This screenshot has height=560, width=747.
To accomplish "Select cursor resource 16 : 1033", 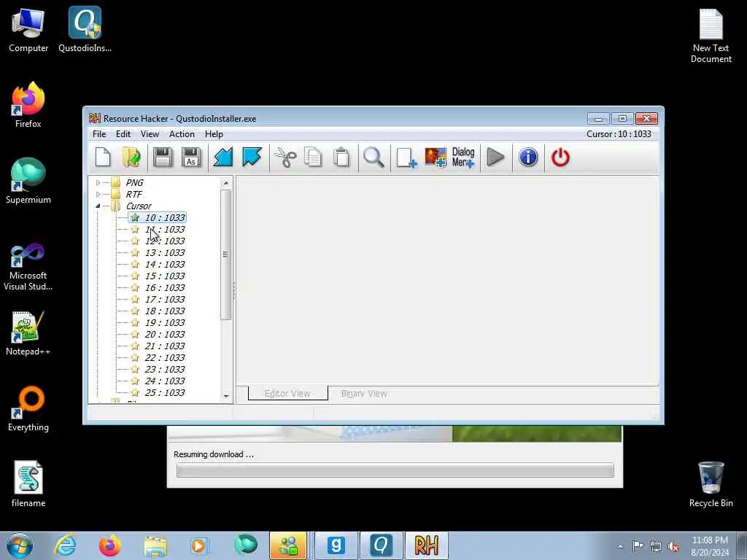I will click(164, 287).
